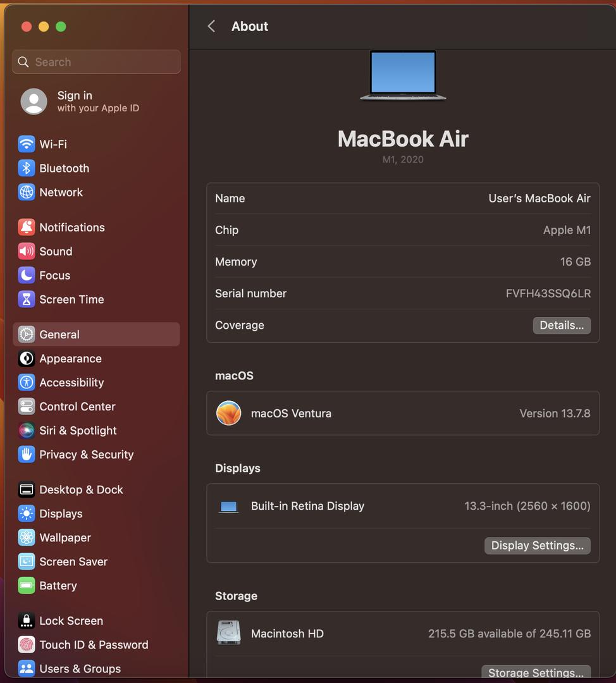This screenshot has height=683, width=616.
Task: Open the Battery icon in sidebar
Action: tap(26, 586)
